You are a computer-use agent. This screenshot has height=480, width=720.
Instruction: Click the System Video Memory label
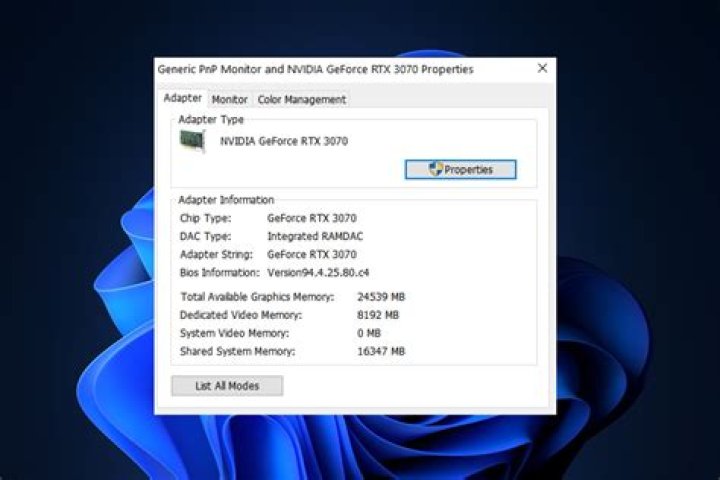point(234,333)
